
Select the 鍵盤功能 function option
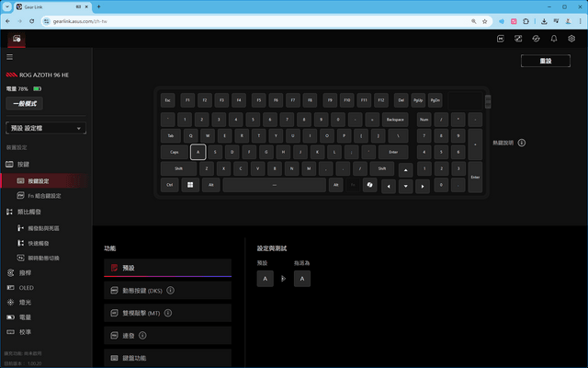pyautogui.click(x=167, y=358)
